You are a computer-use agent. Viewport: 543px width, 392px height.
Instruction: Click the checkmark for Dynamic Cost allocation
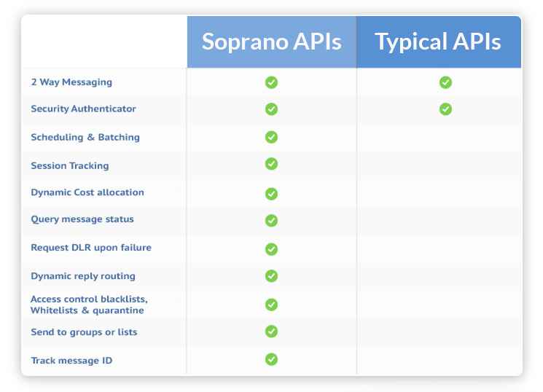[x=271, y=194]
